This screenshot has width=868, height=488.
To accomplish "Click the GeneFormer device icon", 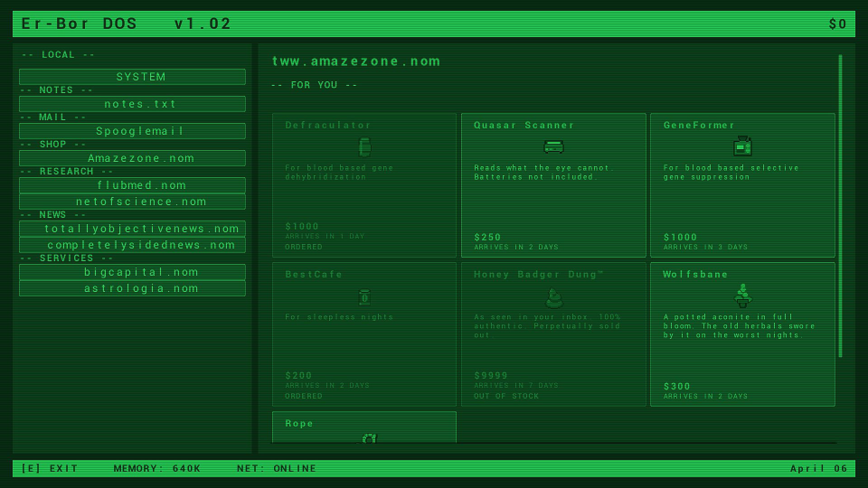I will pos(743,146).
